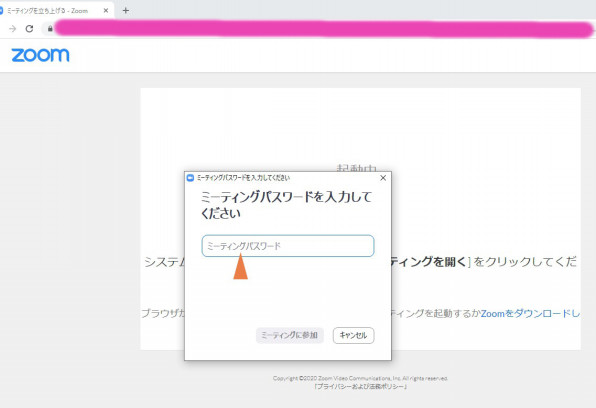Screen dimensions: 596x408
Task: Click the Zoom logo in page header
Action: click(40, 55)
